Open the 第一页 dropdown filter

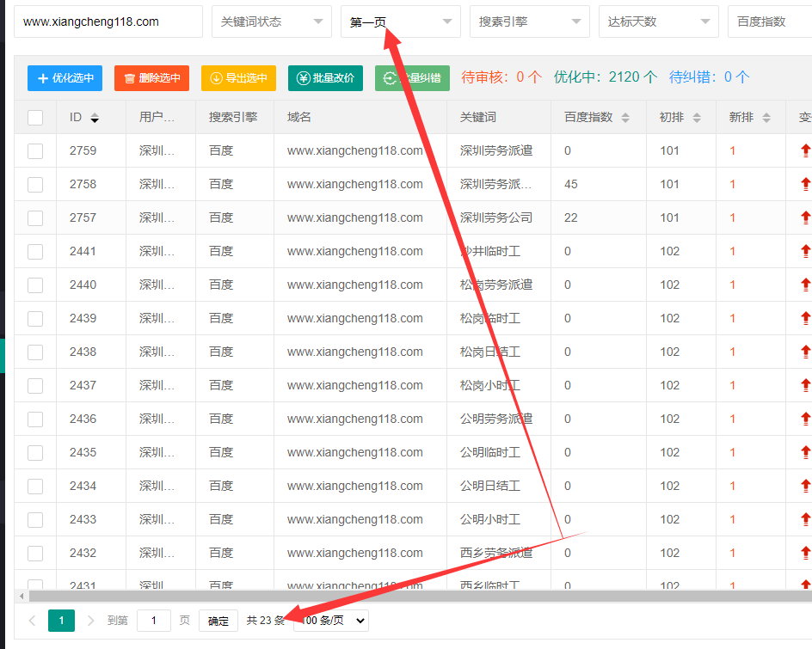400,21
